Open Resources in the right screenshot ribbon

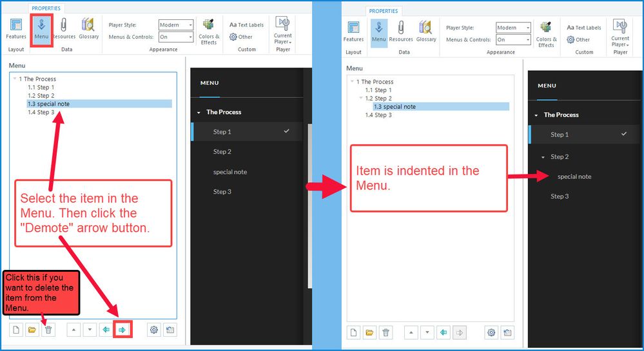click(401, 32)
